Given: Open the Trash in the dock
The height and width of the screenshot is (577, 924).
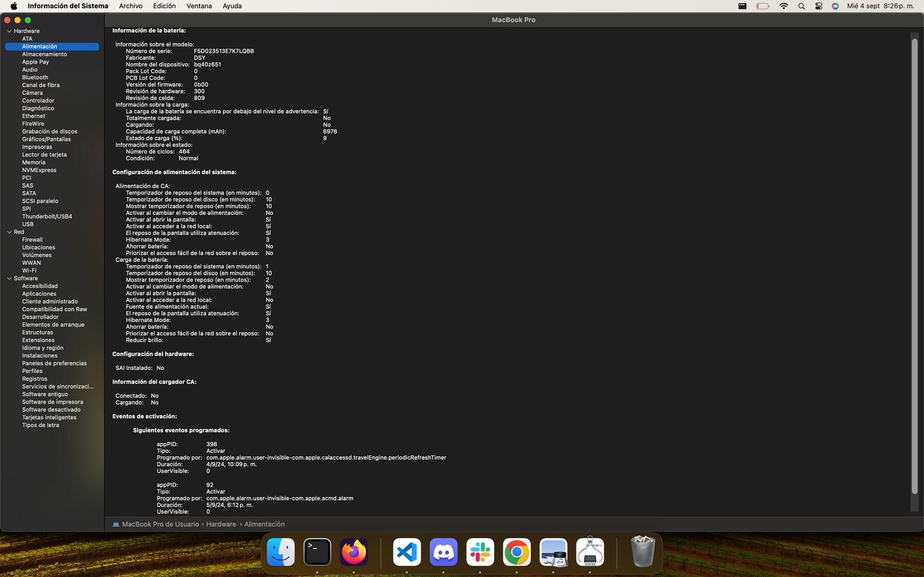Looking at the screenshot, I should [643, 552].
